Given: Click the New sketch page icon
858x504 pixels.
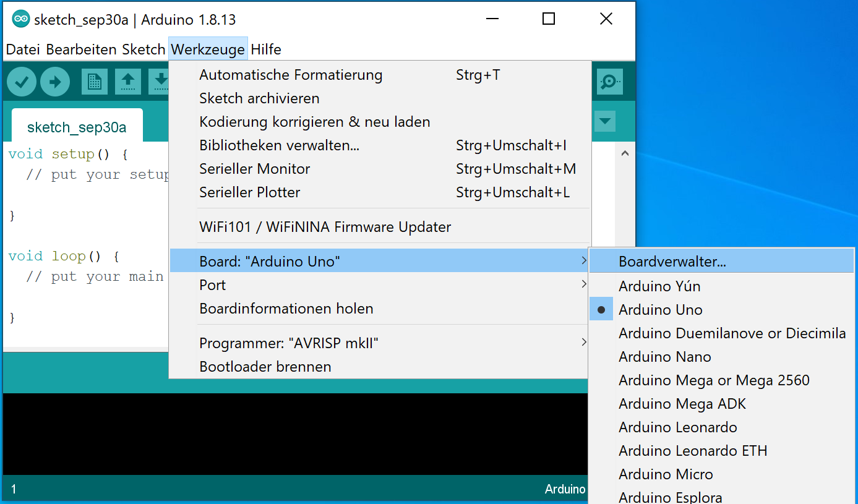Looking at the screenshot, I should 95,82.
